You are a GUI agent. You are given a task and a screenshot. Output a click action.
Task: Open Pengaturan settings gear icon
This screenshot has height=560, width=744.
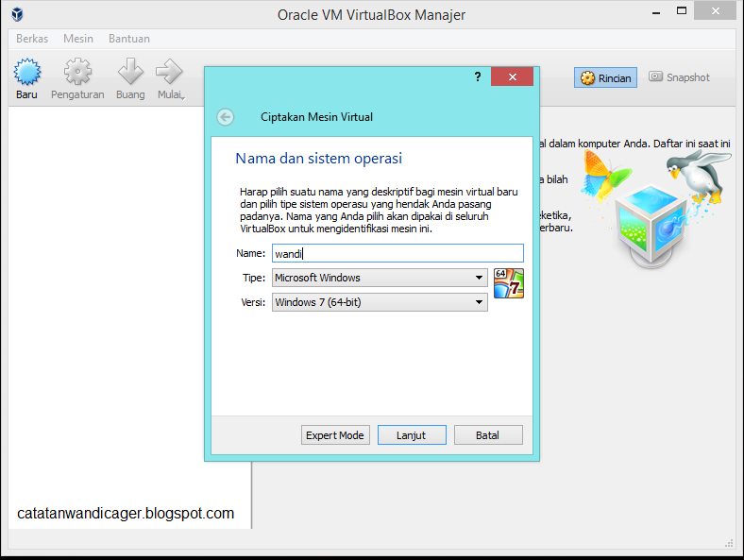pyautogui.click(x=77, y=72)
